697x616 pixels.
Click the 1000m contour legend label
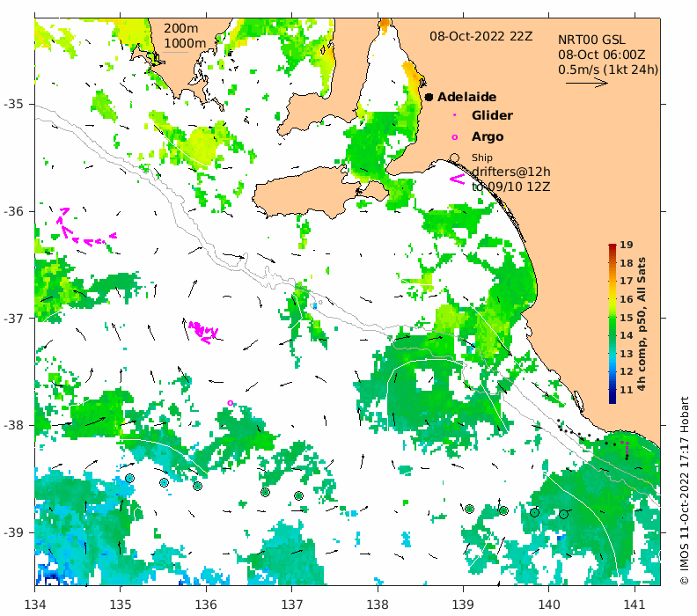(185, 43)
